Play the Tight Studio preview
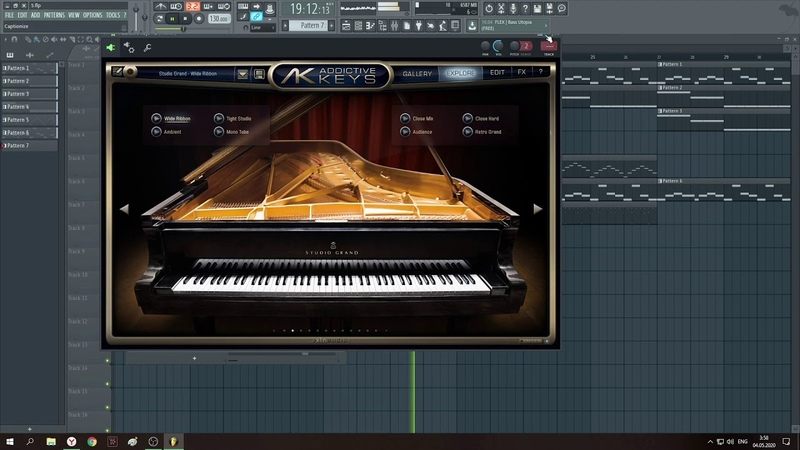Viewport: 800px width, 450px height. pos(218,118)
